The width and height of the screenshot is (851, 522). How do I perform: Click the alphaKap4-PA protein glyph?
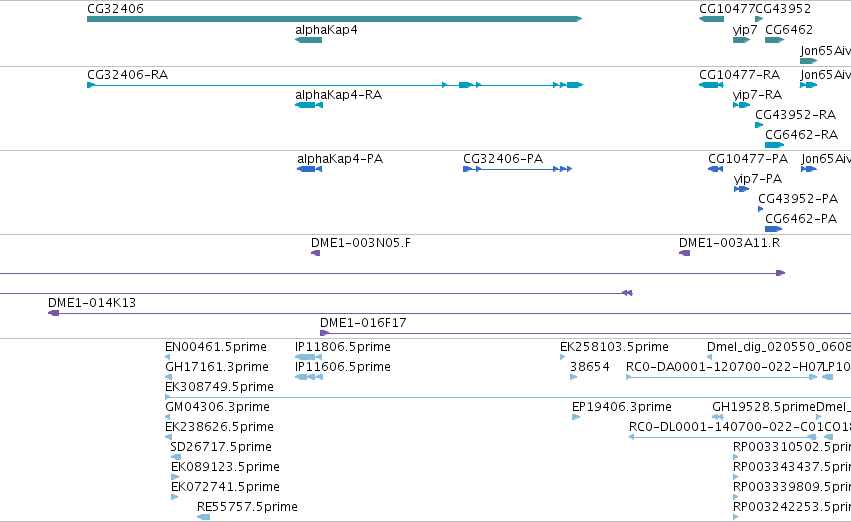[x=309, y=169]
